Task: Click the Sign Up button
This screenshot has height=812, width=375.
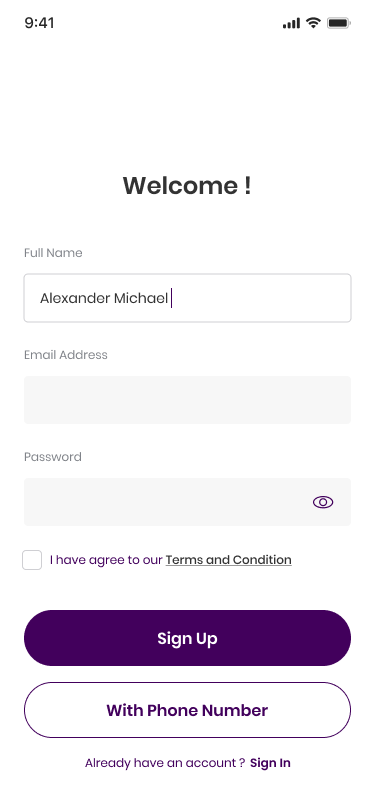Action: click(188, 638)
